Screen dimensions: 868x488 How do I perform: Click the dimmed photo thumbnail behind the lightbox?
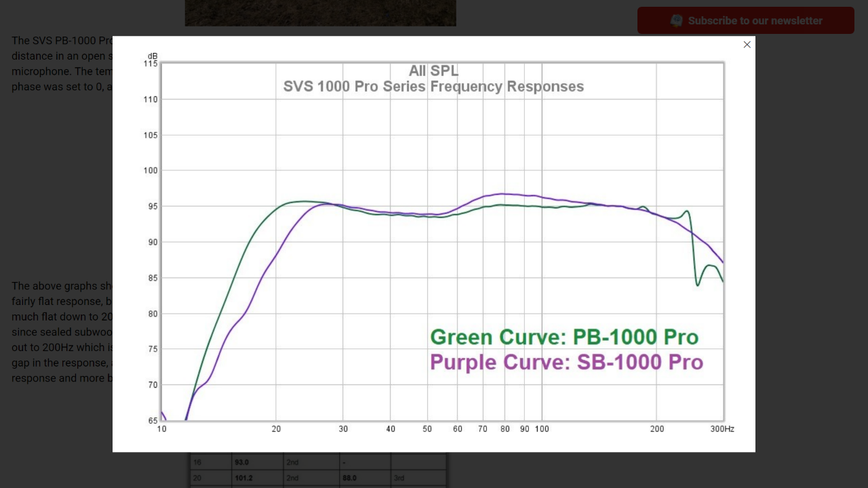point(320,13)
